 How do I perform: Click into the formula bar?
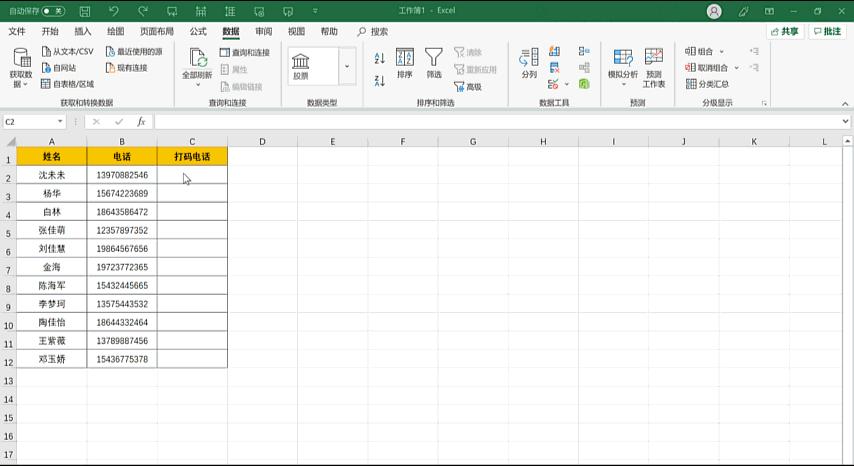[x=498, y=121]
